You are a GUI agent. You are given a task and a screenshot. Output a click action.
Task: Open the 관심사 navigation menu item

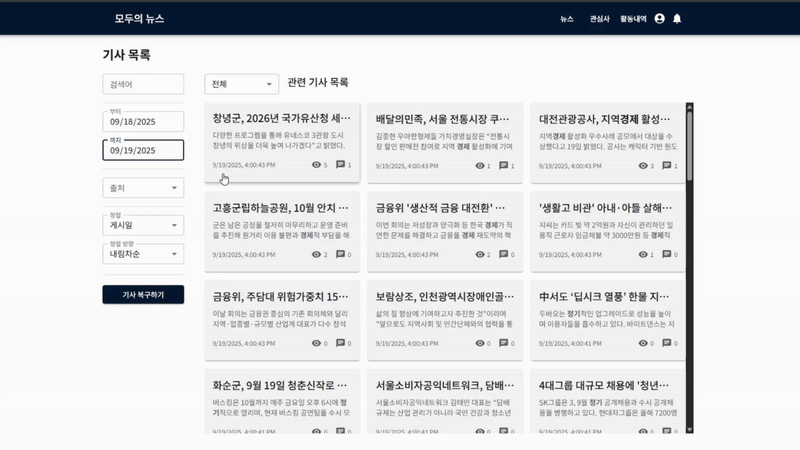point(600,19)
